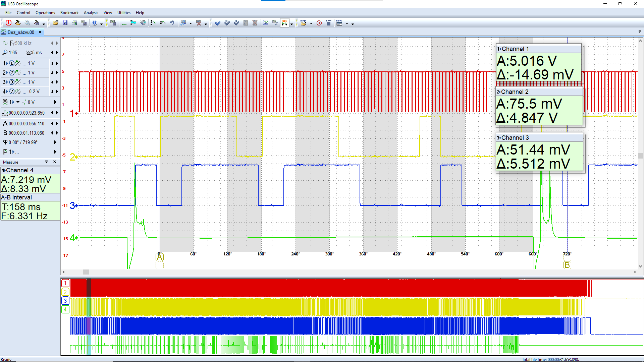Click the blue info icon
The width and height of the screenshot is (644, 362).
(x=95, y=23)
